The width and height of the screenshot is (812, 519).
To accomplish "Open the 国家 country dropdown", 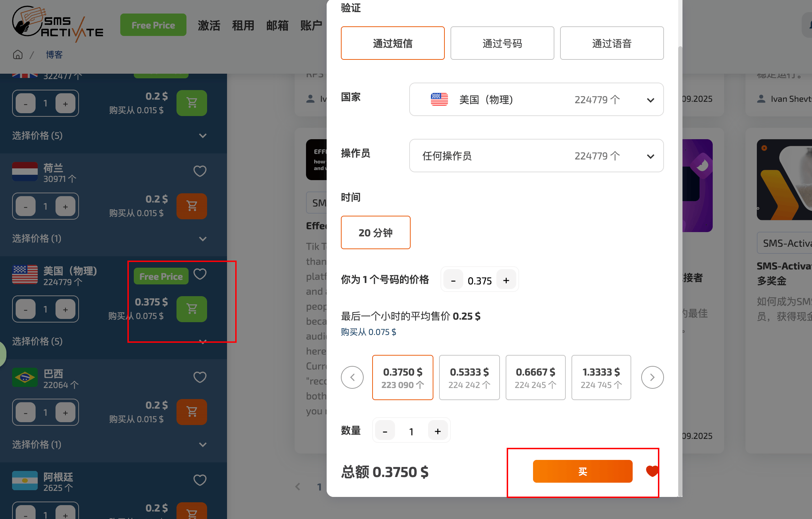I will (536, 100).
